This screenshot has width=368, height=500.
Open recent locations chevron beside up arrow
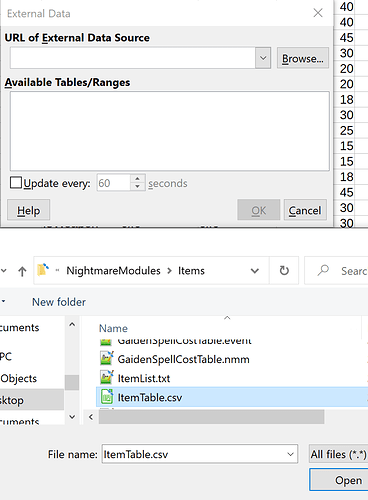tap(4, 271)
